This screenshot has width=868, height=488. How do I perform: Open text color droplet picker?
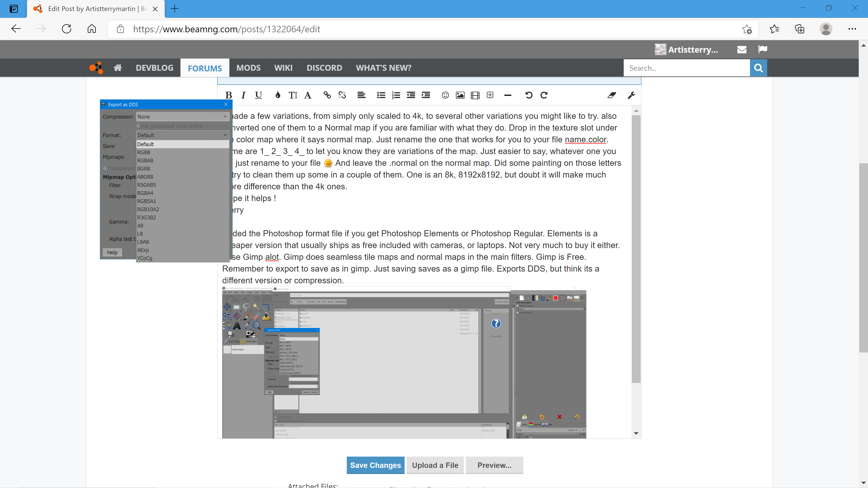pyautogui.click(x=278, y=95)
